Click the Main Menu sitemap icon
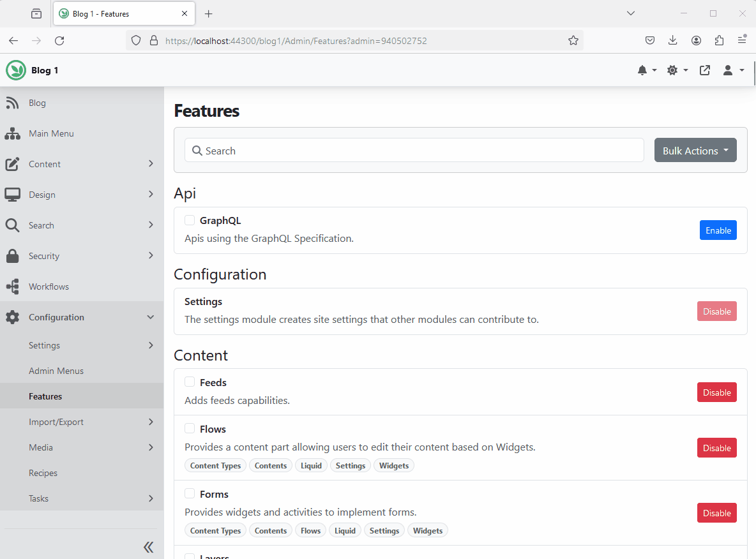The width and height of the screenshot is (756, 559). coord(12,133)
